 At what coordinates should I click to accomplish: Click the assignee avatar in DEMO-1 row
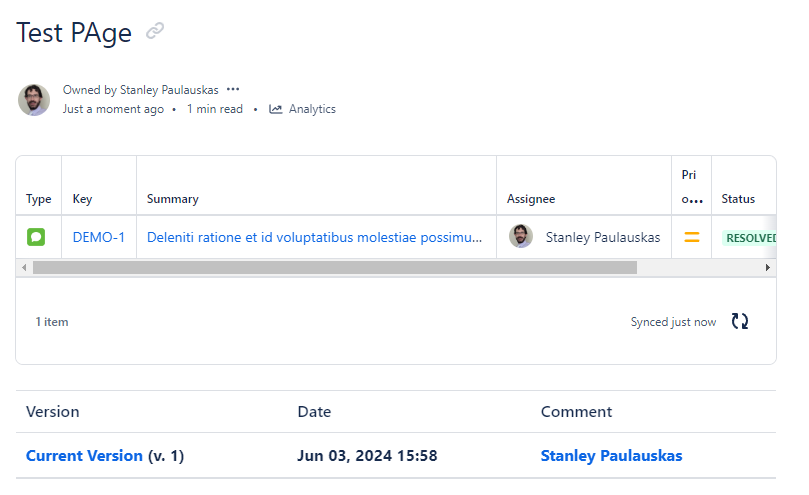[521, 236]
